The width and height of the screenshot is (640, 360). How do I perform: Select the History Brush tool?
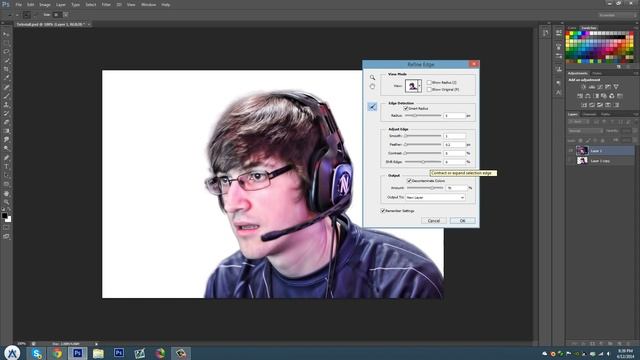pos(6,113)
